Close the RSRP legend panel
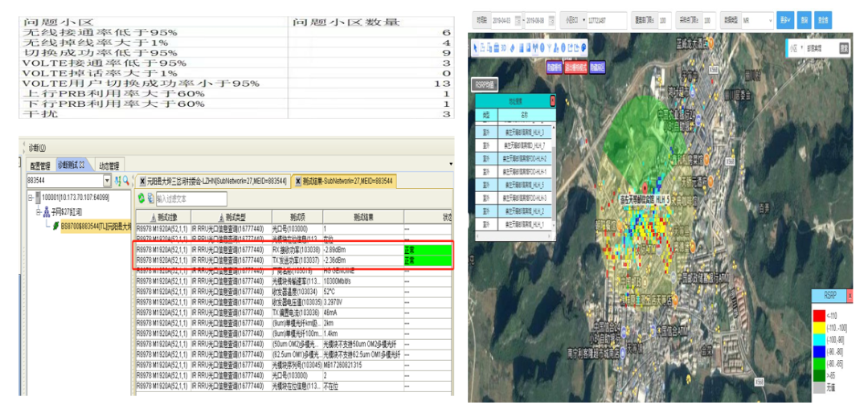868x413 pixels. [850, 296]
